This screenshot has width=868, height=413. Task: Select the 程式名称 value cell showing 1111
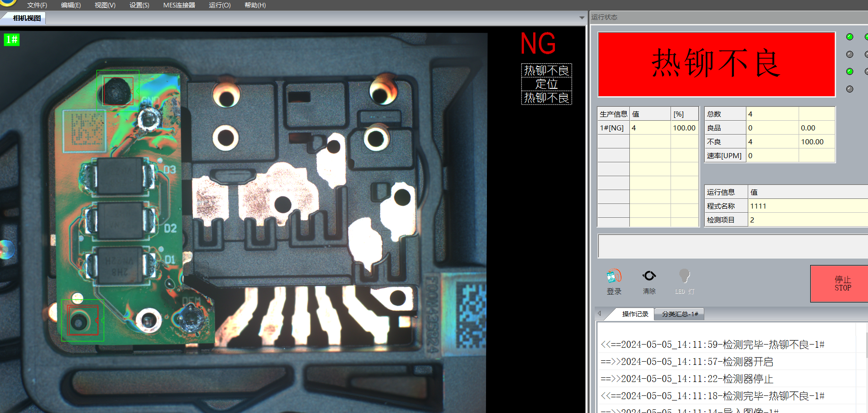(x=807, y=206)
